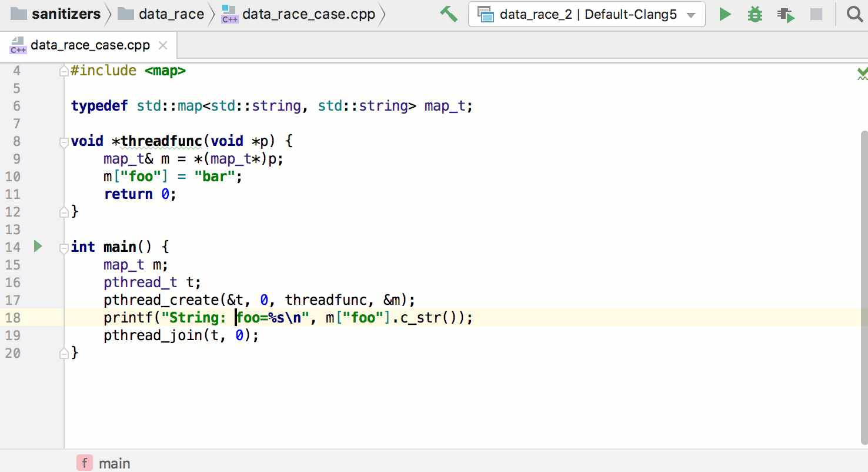This screenshot has height=472, width=868.
Task: Run the data_race_2 configuration
Action: [x=725, y=14]
